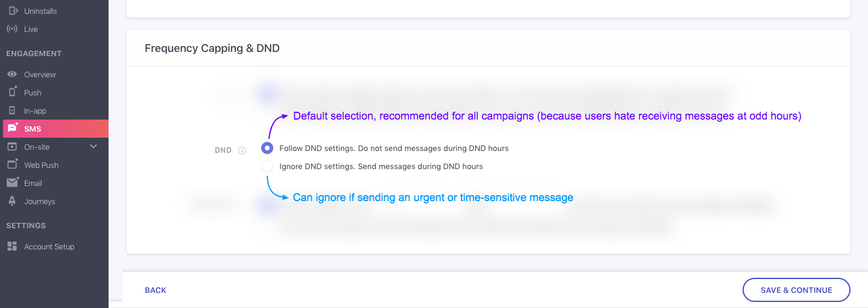The height and width of the screenshot is (308, 868).
Task: Click the Account Setup dashboard icon
Action: [12, 246]
